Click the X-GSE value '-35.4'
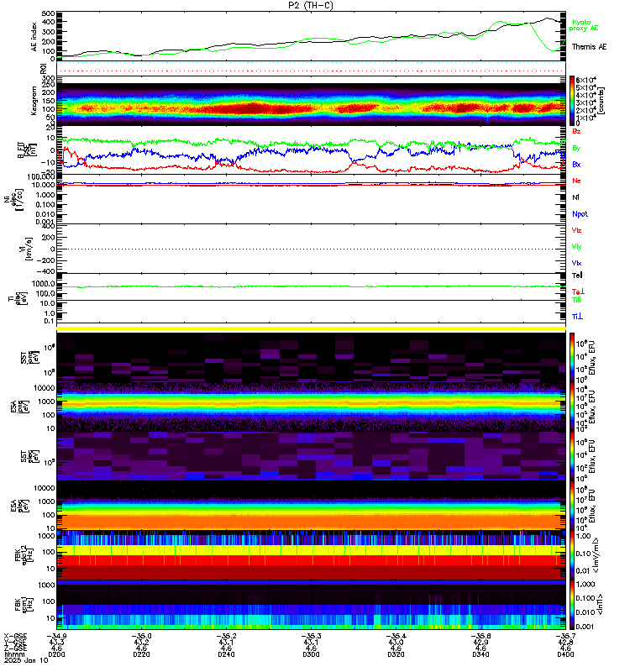This screenshot has height=672, width=630. click(396, 636)
